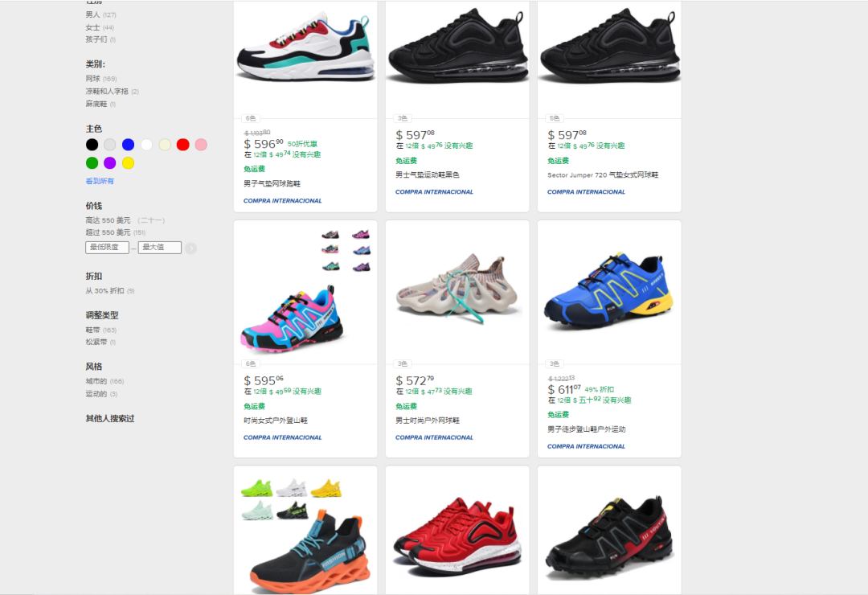The height and width of the screenshot is (595, 868).
Task: Click the 看到所有 link under colors
Action: (x=100, y=182)
